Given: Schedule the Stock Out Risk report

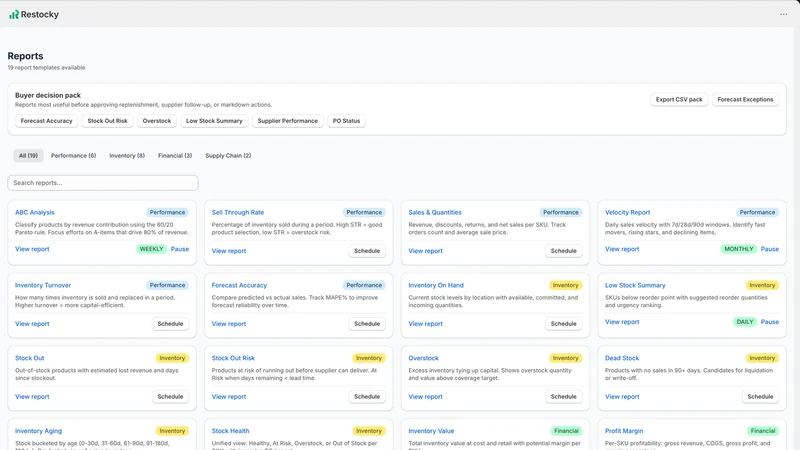Looking at the screenshot, I should (367, 397).
